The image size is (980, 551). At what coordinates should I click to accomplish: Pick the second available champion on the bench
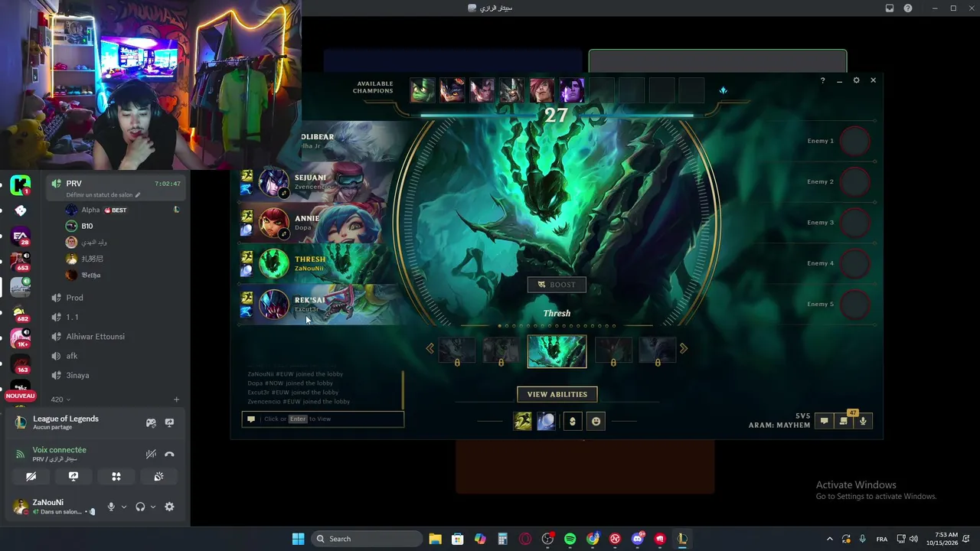coord(452,90)
